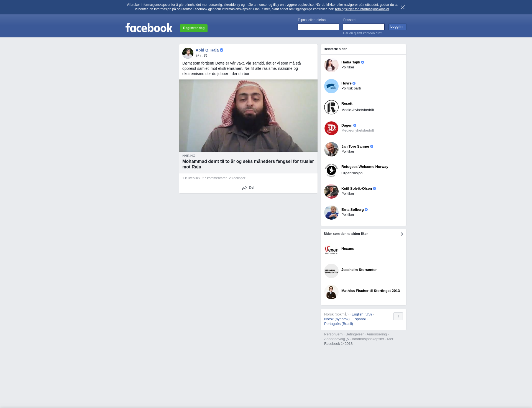Open the Høyre page link

[346, 83]
